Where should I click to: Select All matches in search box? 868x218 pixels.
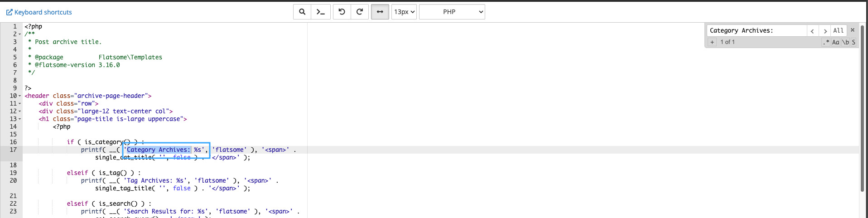839,30
